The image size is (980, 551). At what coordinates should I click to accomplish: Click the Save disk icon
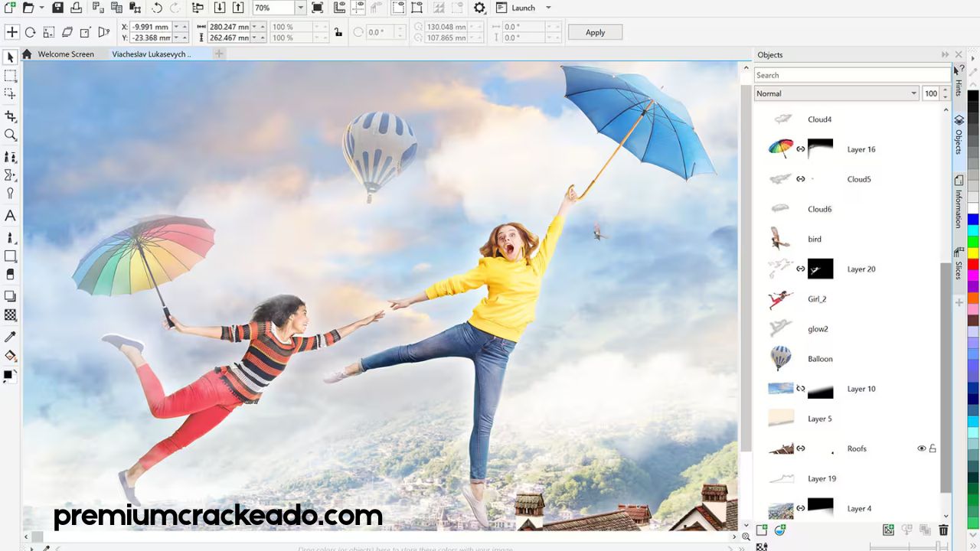[x=57, y=8]
